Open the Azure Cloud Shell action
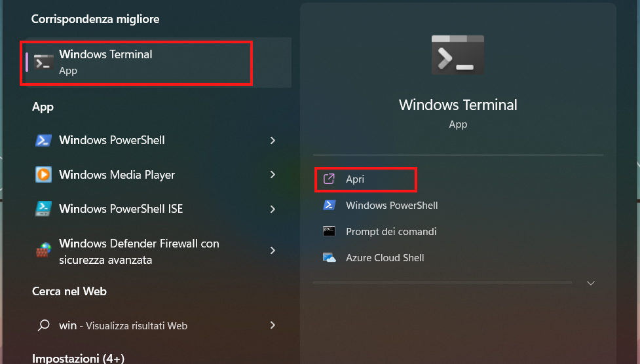 point(385,258)
